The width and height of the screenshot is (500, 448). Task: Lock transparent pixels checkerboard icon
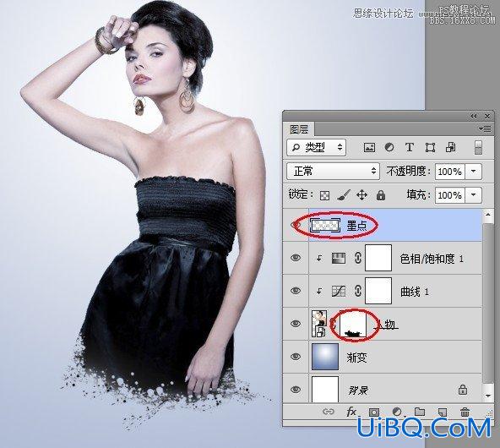324,195
